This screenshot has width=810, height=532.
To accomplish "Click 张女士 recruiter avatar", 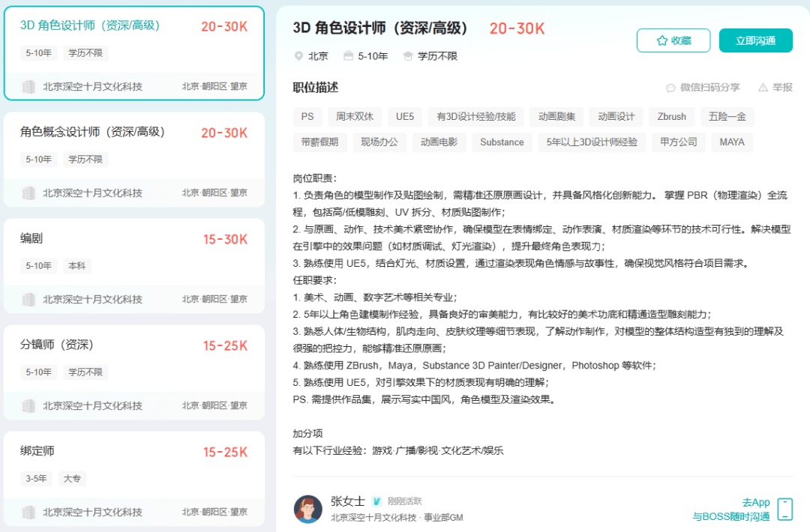I will [308, 509].
